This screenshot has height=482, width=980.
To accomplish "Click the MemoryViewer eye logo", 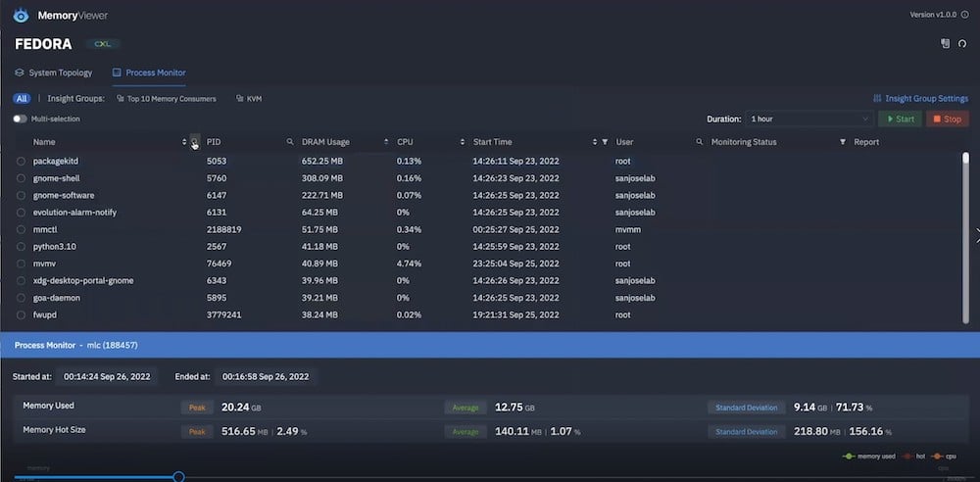I will [22, 15].
